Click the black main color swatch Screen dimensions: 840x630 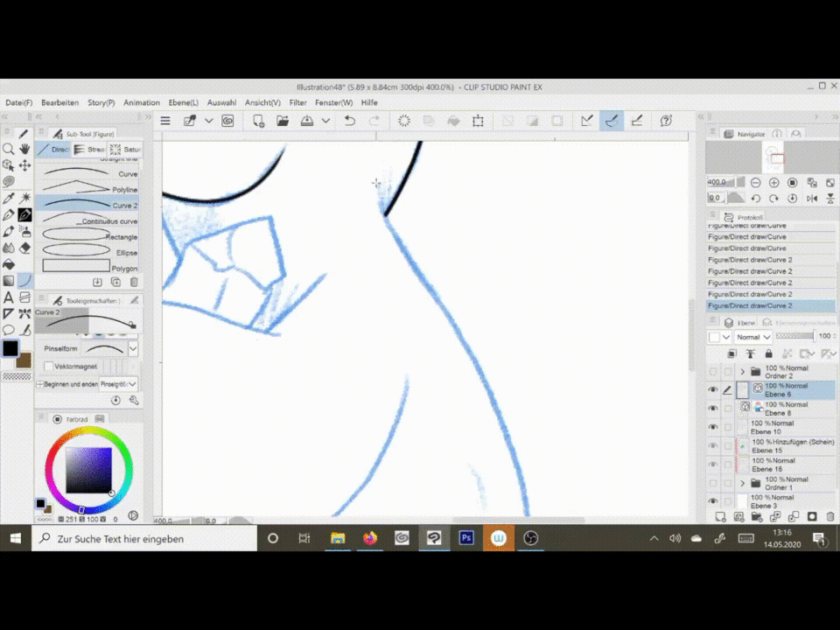[x=10, y=348]
